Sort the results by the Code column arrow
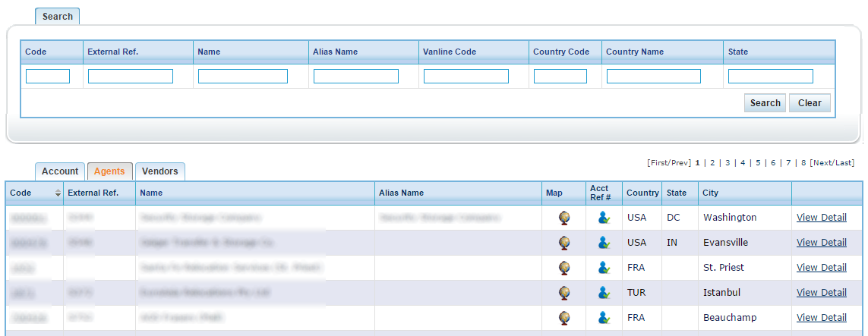The image size is (868, 336). click(58, 193)
